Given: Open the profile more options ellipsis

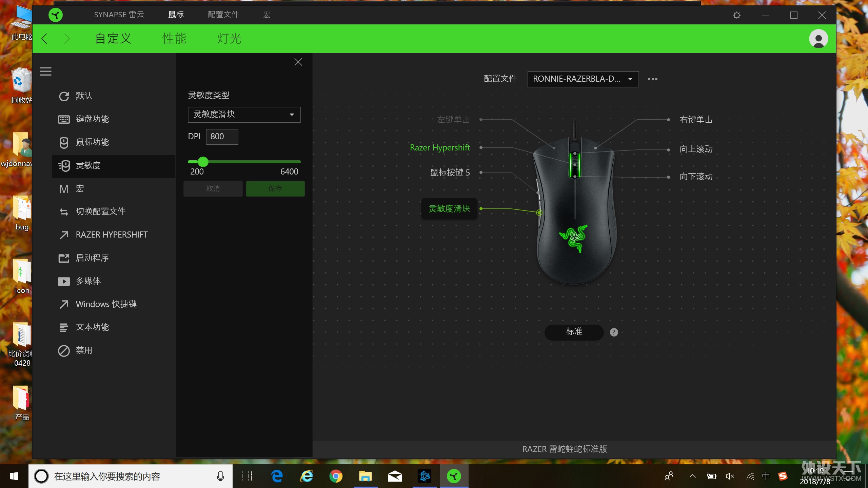Looking at the screenshot, I should tap(652, 79).
